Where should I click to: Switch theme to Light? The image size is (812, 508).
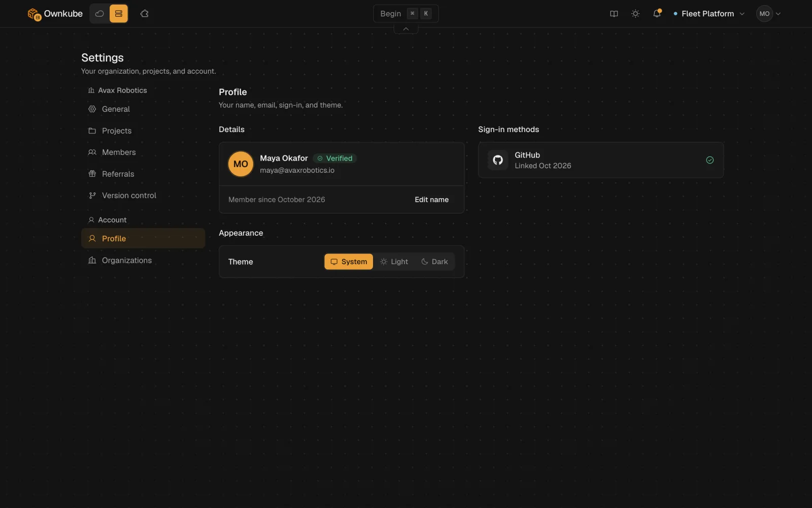click(x=394, y=262)
